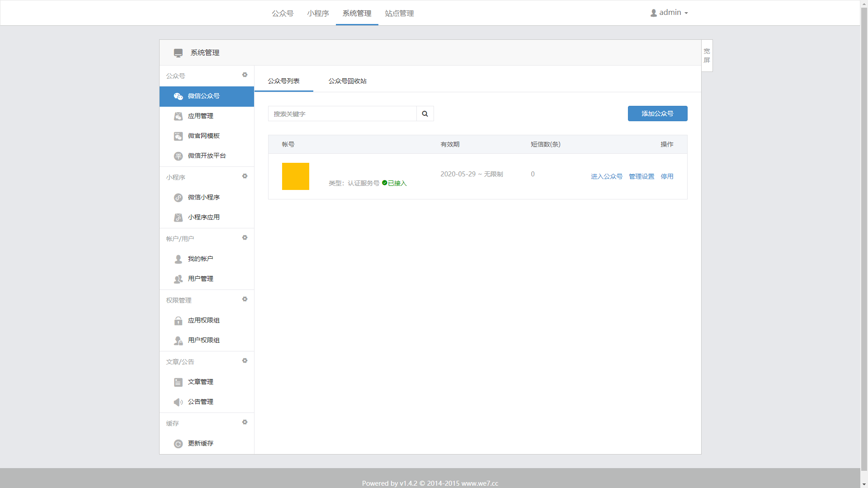Click the 应用权限组 lock icon
Viewport: 868px width, 488px height.
[x=178, y=320]
